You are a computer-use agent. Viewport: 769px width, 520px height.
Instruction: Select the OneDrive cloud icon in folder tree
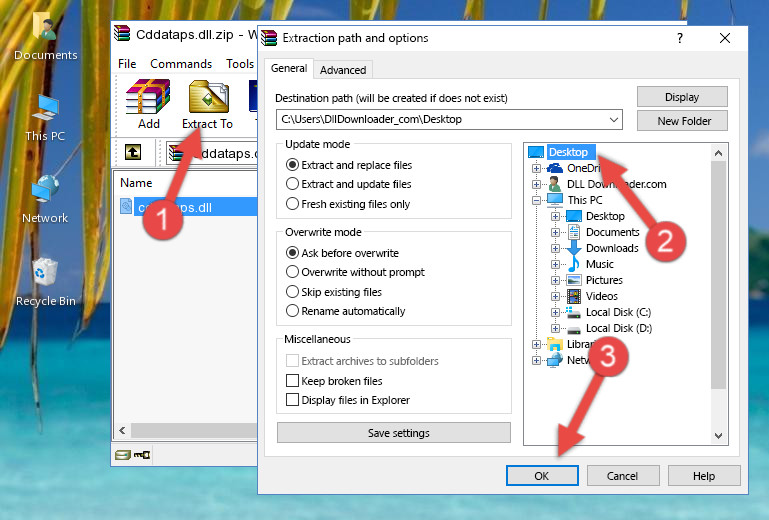pos(555,168)
